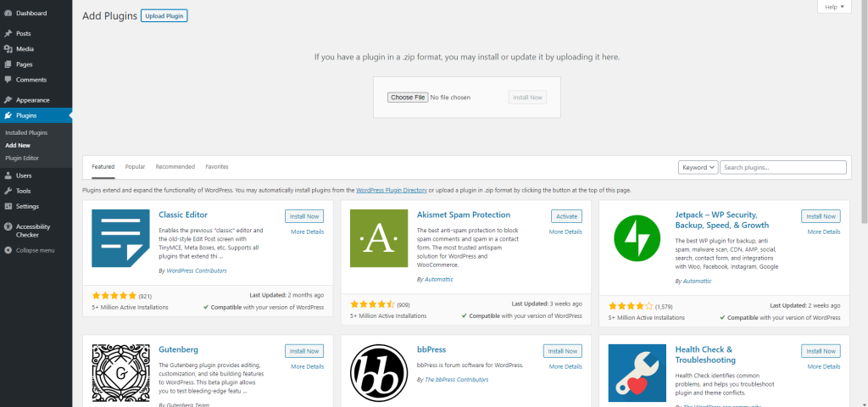Screen dimensions: 868x407
Task: Click the Media library icon
Action: coord(8,48)
